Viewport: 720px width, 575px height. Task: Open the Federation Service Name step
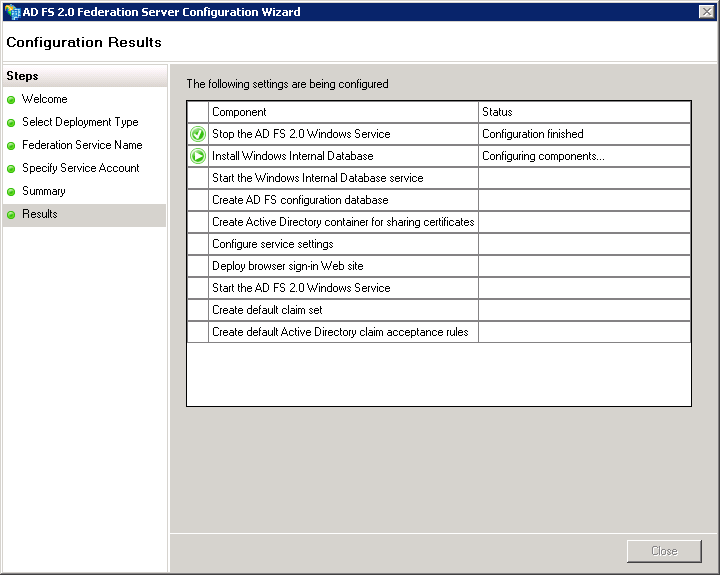click(82, 145)
